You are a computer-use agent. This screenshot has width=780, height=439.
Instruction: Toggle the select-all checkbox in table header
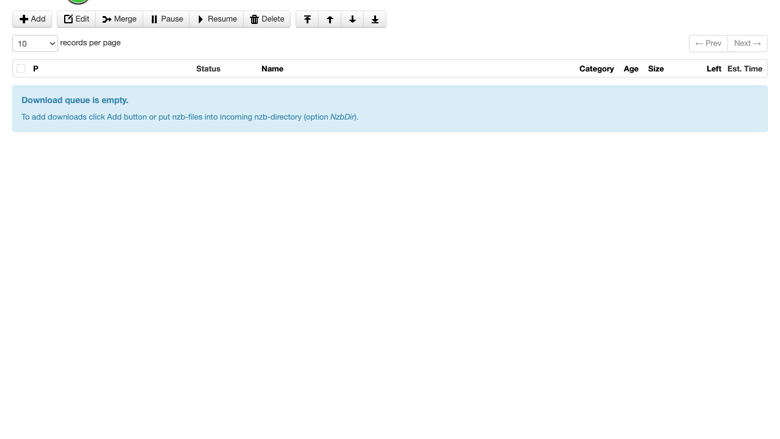tap(21, 69)
